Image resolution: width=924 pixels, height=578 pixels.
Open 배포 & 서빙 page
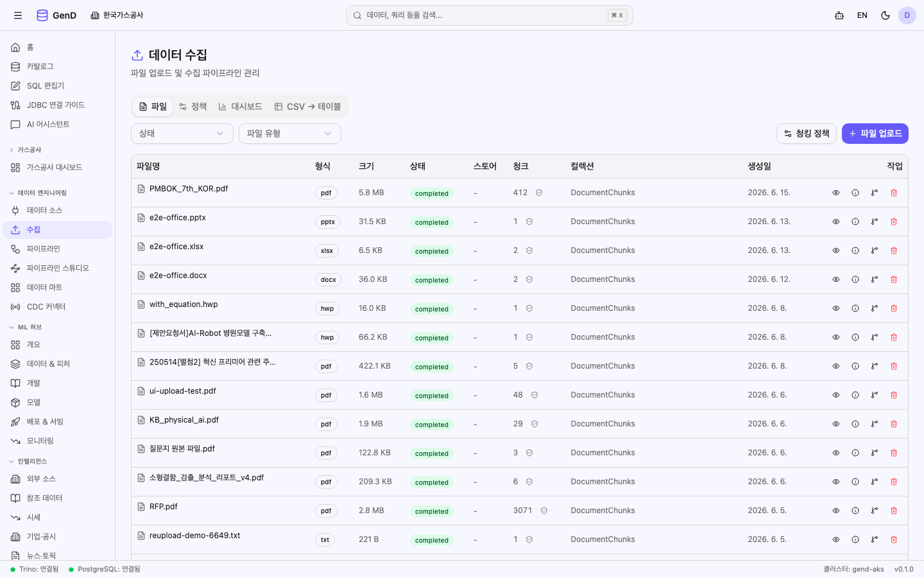pyautogui.click(x=58, y=422)
